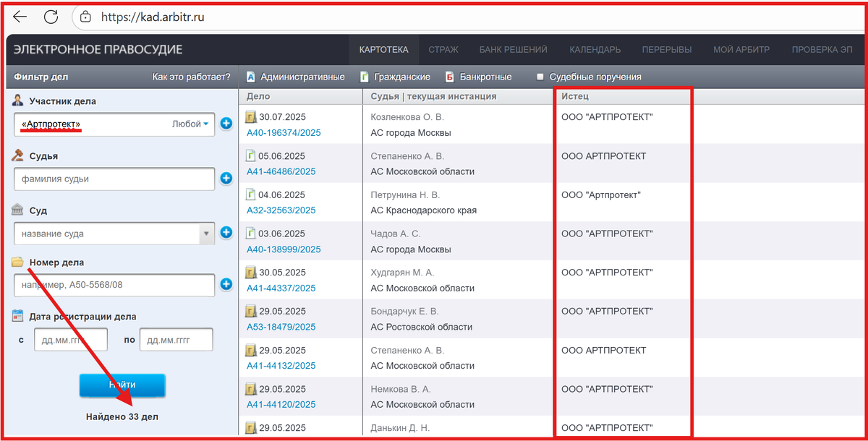Viewport: 868px width, 441px height.
Task: Open the Перерывы tab
Action: [667, 50]
